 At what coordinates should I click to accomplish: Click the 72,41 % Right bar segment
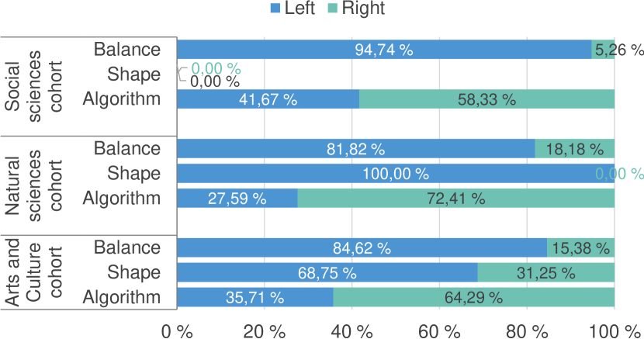(455, 199)
